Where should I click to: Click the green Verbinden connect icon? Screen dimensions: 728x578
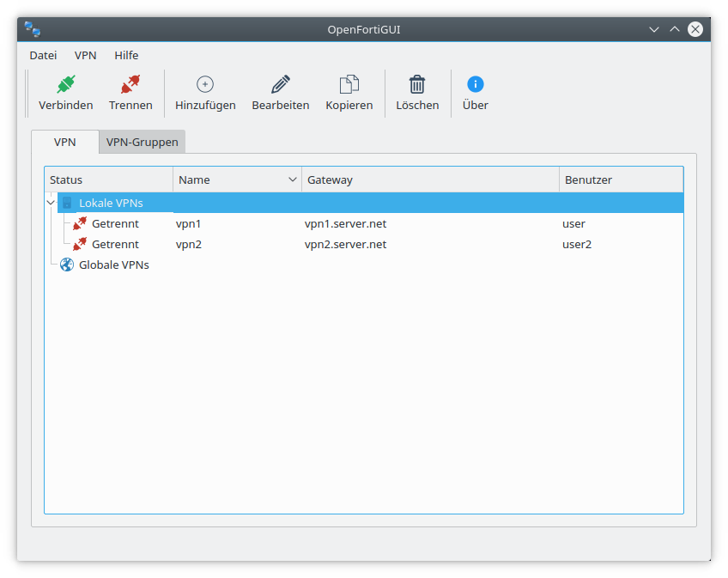click(66, 84)
